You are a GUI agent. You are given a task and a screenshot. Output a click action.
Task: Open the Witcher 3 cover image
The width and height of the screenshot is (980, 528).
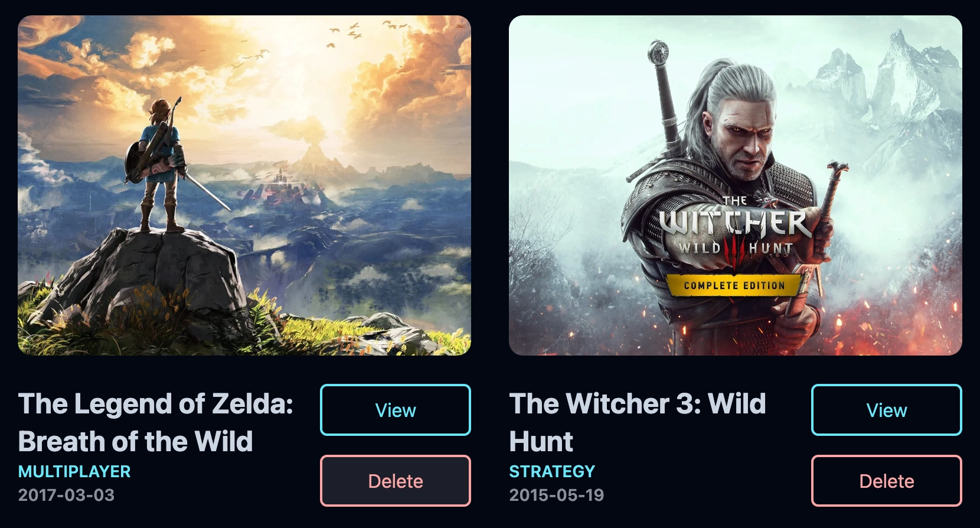(736, 185)
